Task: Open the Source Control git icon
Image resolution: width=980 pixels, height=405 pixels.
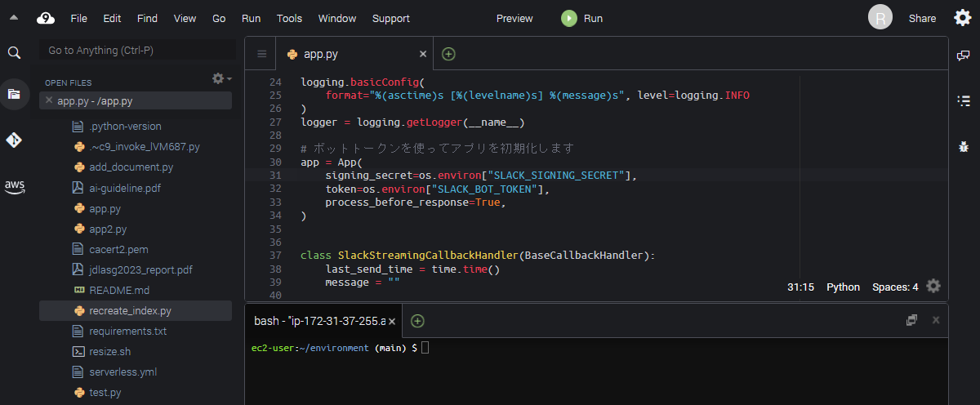Action: click(x=14, y=140)
